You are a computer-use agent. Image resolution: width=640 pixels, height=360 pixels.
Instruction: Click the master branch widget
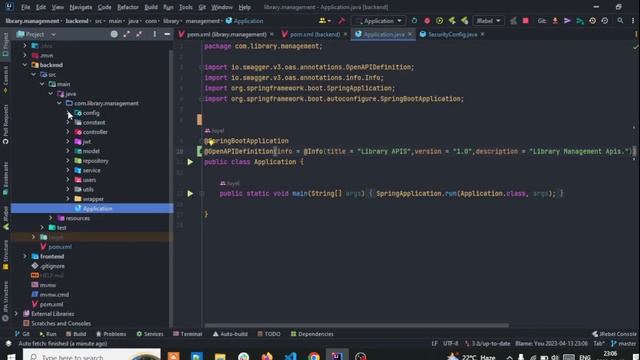623,344
